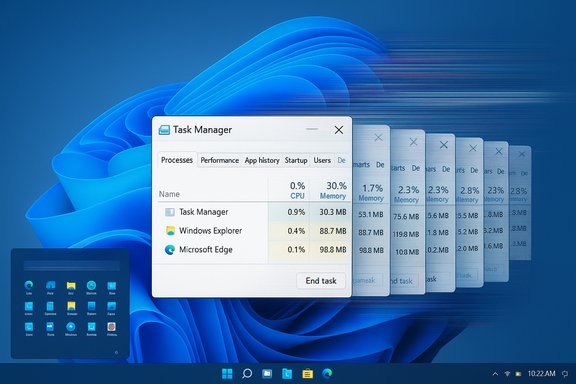Click the Wi-Fi icon in system tray
The image size is (576, 384).
point(507,374)
